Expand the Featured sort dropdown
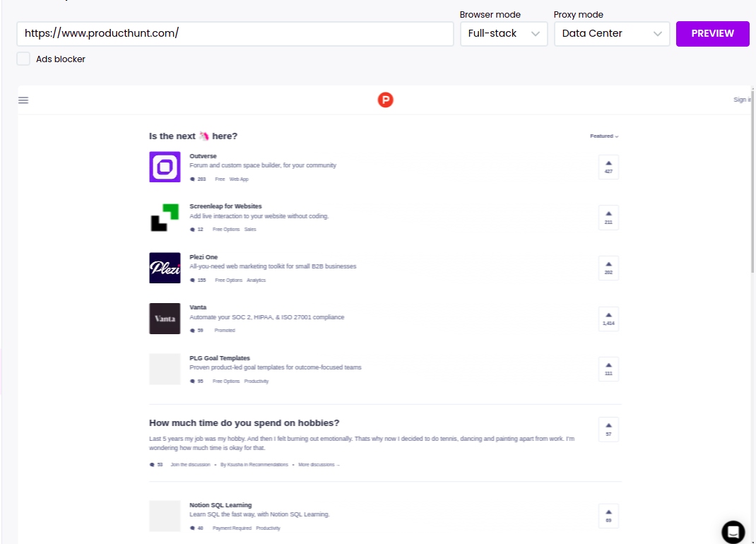 coord(603,136)
